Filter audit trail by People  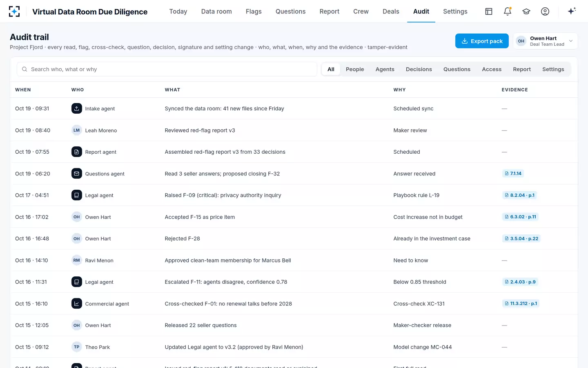[355, 69]
